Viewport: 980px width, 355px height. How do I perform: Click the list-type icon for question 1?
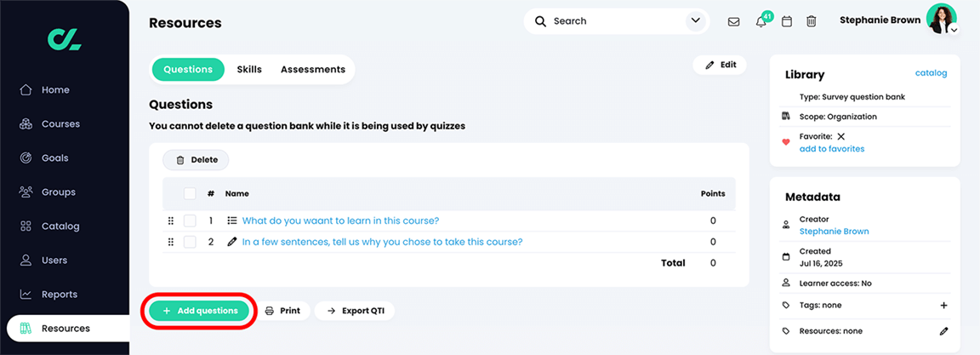coord(232,220)
